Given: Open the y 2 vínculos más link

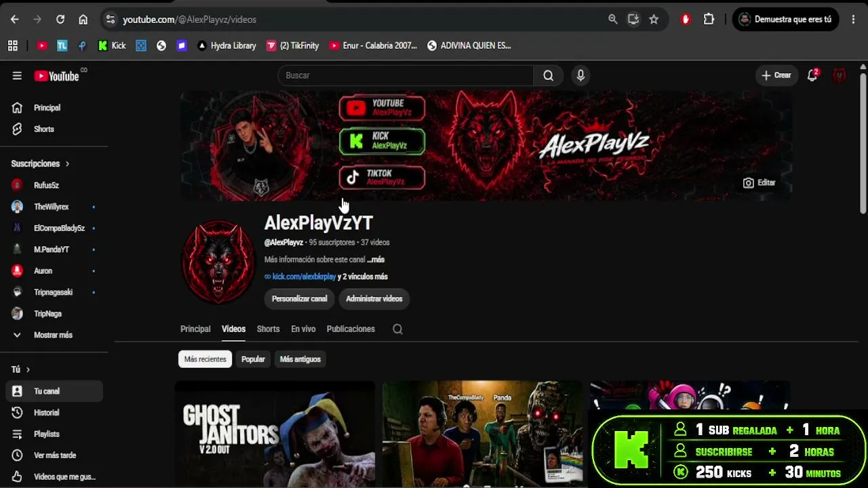Looking at the screenshot, I should 363,277.
